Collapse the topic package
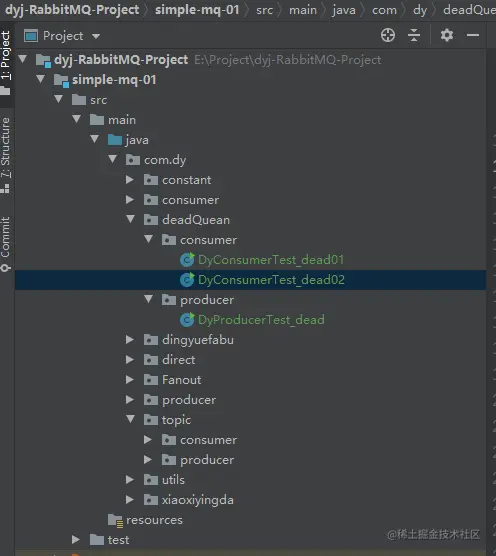Image resolution: width=496 pixels, height=556 pixels. tap(130, 419)
